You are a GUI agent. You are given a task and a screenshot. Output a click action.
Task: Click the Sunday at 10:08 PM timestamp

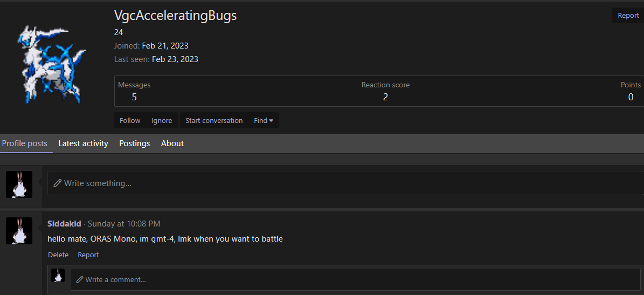124,224
